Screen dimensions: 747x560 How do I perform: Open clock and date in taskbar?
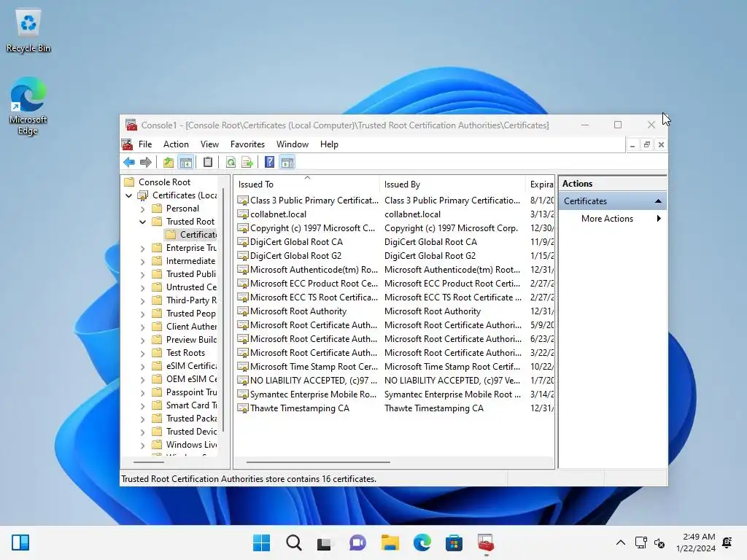(695, 542)
